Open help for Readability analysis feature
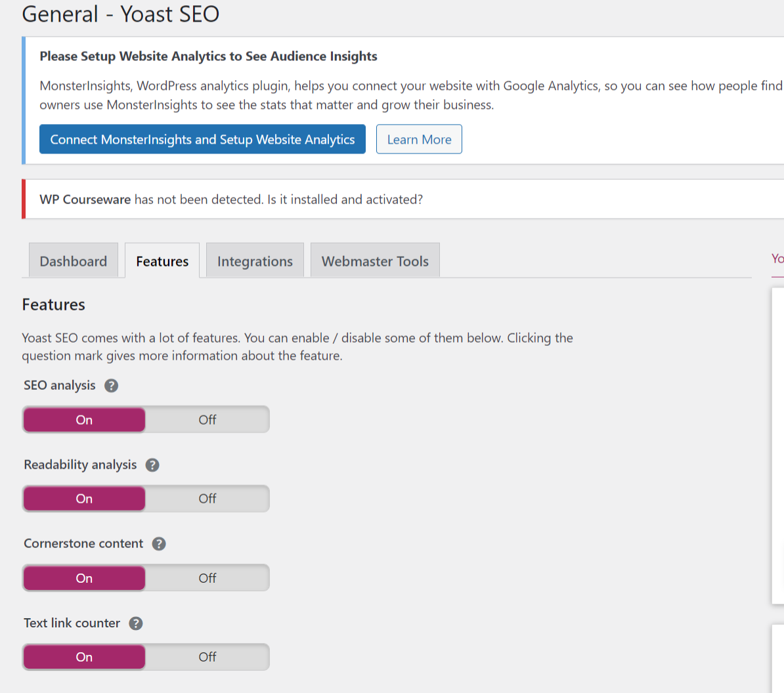This screenshot has width=784, height=693. tap(152, 465)
